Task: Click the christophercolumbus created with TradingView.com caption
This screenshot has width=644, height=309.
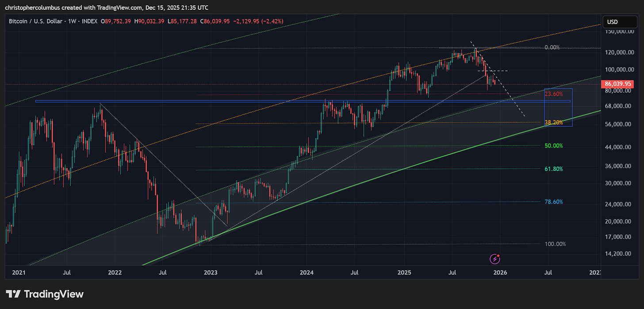Action: [107, 8]
